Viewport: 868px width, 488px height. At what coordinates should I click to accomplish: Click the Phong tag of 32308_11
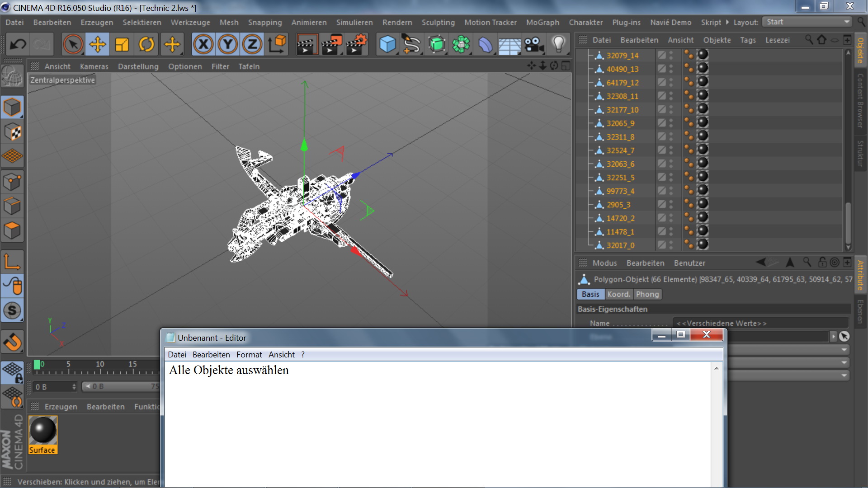689,95
